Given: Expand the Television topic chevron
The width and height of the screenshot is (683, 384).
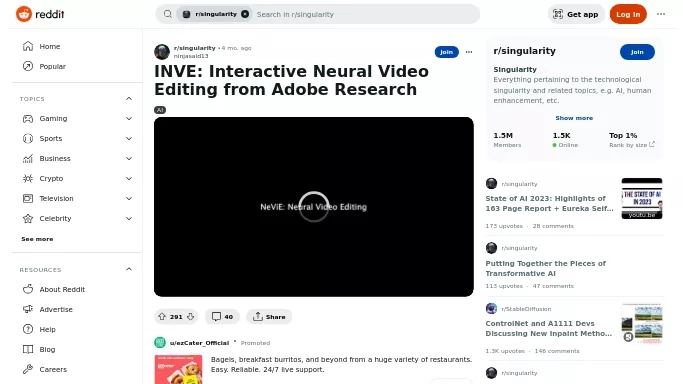Looking at the screenshot, I should [x=129, y=199].
